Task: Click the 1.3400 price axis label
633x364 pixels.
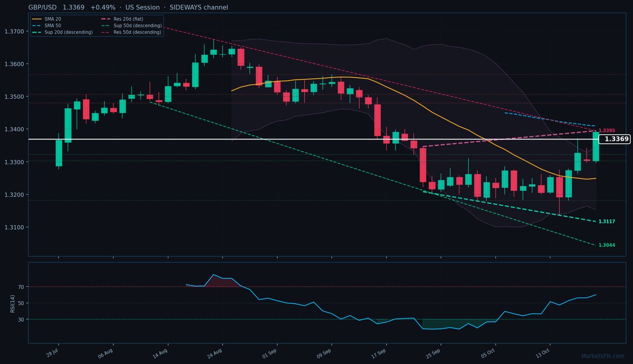Action: 15,130
